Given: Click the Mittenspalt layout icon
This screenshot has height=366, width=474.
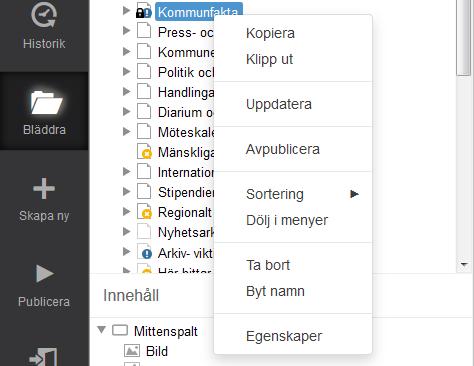Looking at the screenshot, I should tap(120, 330).
